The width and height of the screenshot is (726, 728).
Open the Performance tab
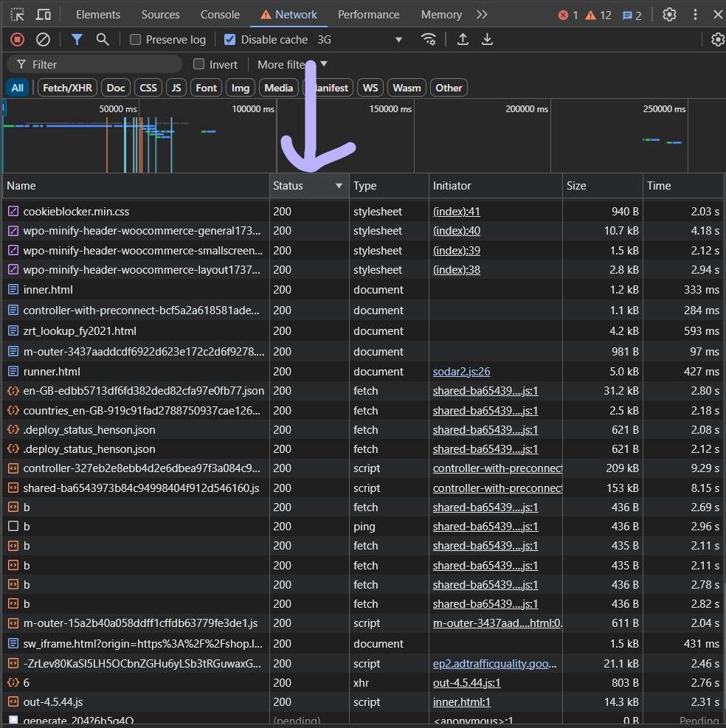[369, 15]
